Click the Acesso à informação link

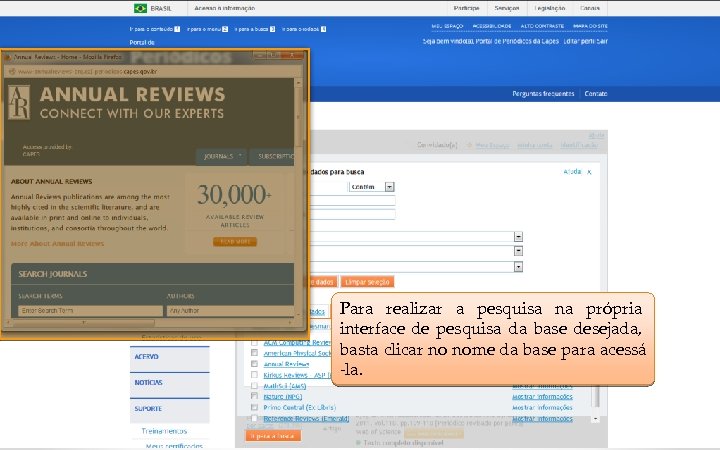tap(224, 8)
